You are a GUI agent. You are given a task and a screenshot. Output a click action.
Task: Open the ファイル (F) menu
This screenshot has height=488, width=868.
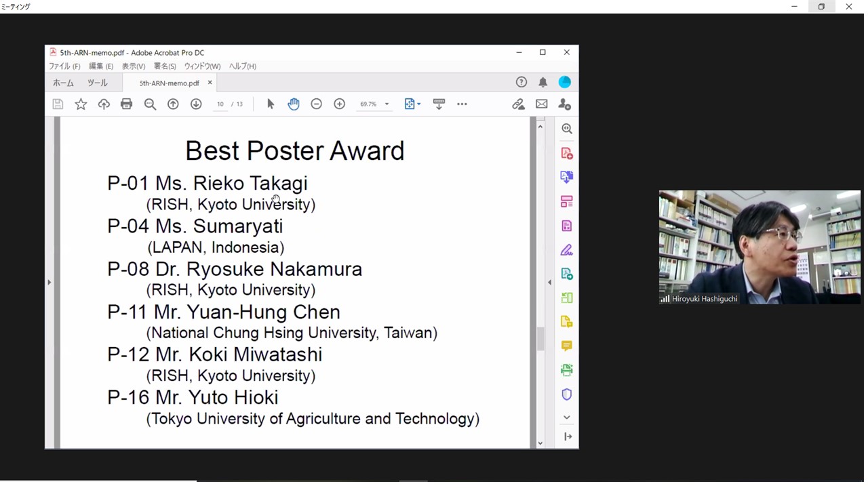click(64, 66)
